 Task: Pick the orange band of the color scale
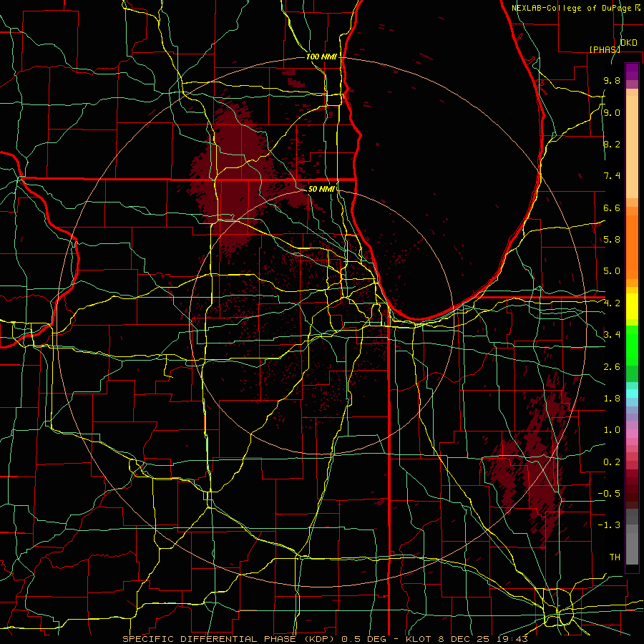pyautogui.click(x=632, y=247)
